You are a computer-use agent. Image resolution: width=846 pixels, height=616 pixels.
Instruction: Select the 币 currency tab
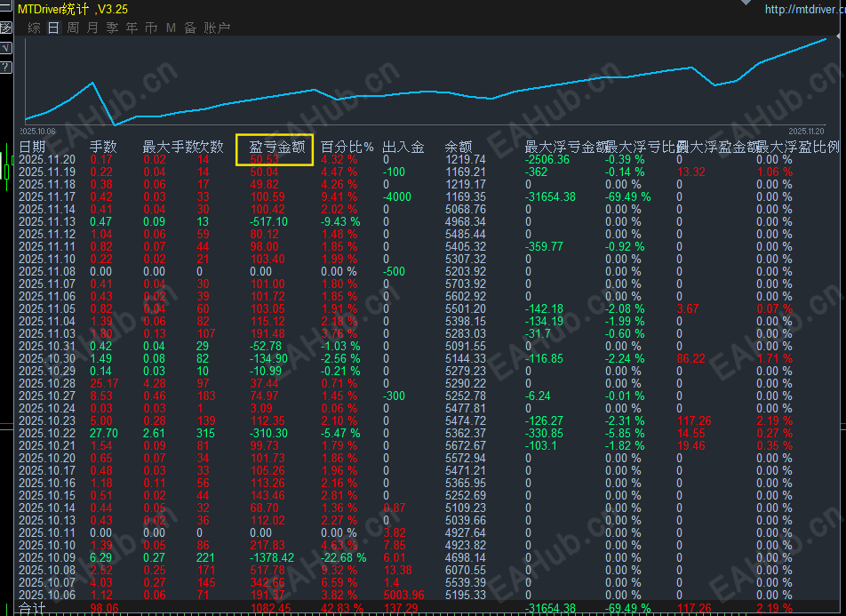[151, 28]
